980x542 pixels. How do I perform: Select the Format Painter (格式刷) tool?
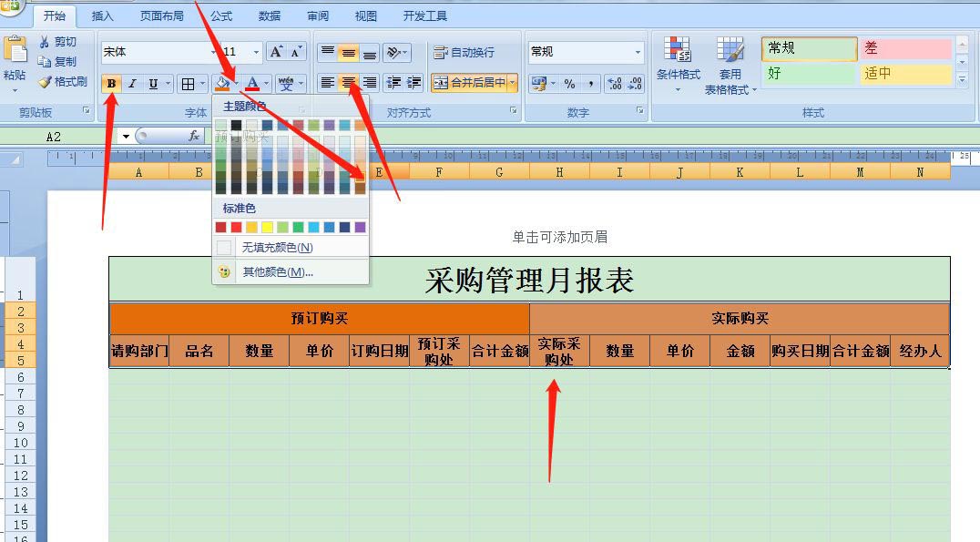click(60, 82)
